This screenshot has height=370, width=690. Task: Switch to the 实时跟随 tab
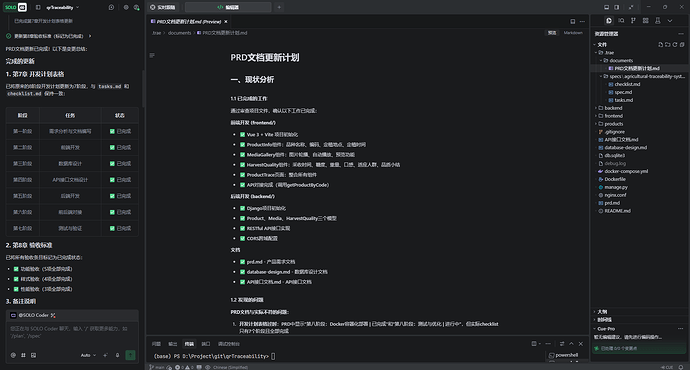click(x=163, y=7)
